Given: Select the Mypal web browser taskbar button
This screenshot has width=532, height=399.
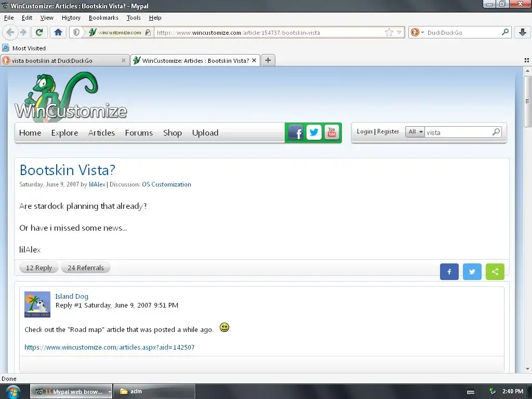Looking at the screenshot, I should [x=71, y=392].
